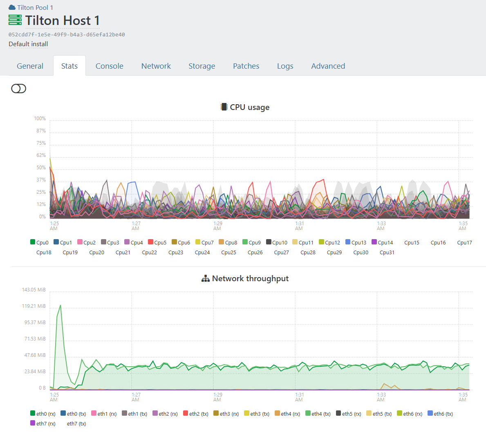Click the network icon beside Network throughput
Viewport: 486px width, 448px height.
[206, 279]
